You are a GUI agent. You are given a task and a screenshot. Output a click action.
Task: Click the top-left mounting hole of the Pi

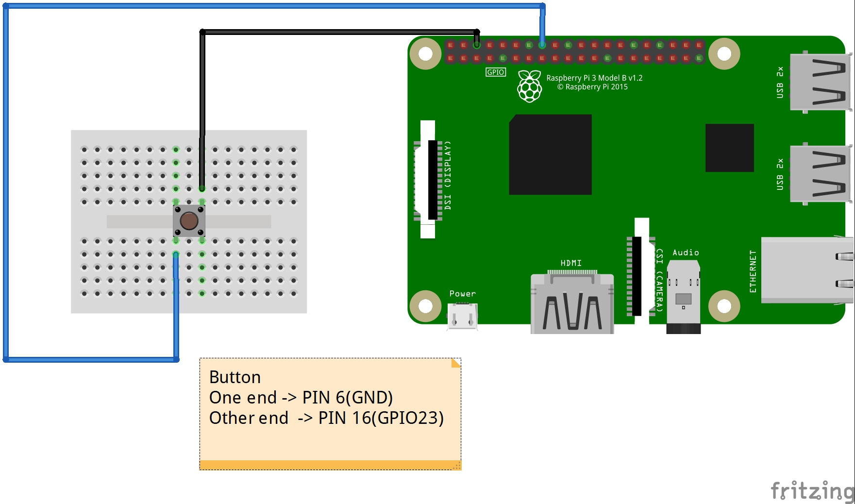tap(425, 53)
